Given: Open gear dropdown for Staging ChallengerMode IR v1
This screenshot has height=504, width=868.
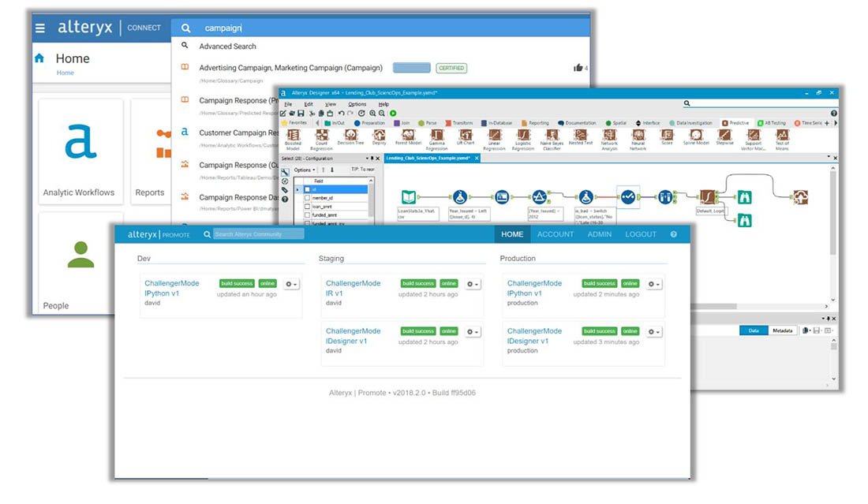Looking at the screenshot, I should tap(472, 283).
